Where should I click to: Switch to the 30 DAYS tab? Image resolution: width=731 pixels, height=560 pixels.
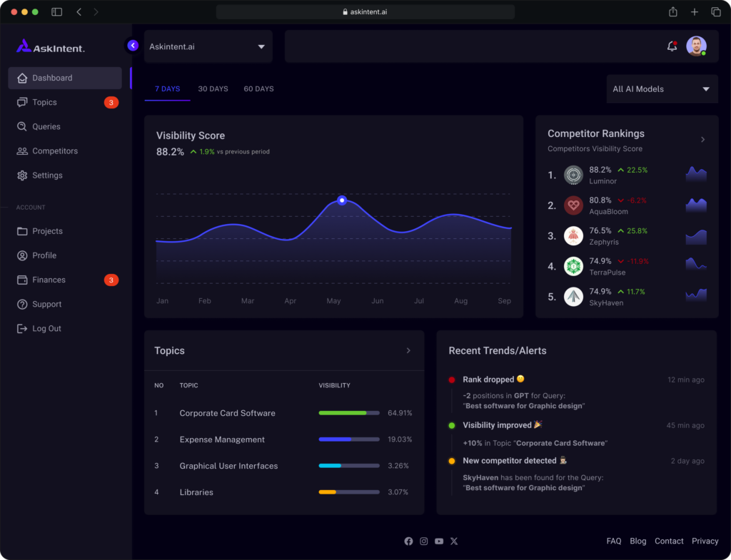213,88
